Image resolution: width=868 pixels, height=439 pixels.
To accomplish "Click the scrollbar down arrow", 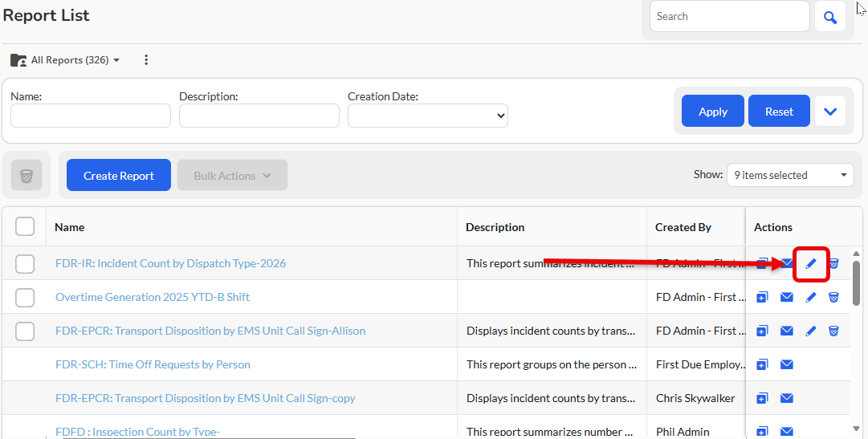I will pos(857,429).
